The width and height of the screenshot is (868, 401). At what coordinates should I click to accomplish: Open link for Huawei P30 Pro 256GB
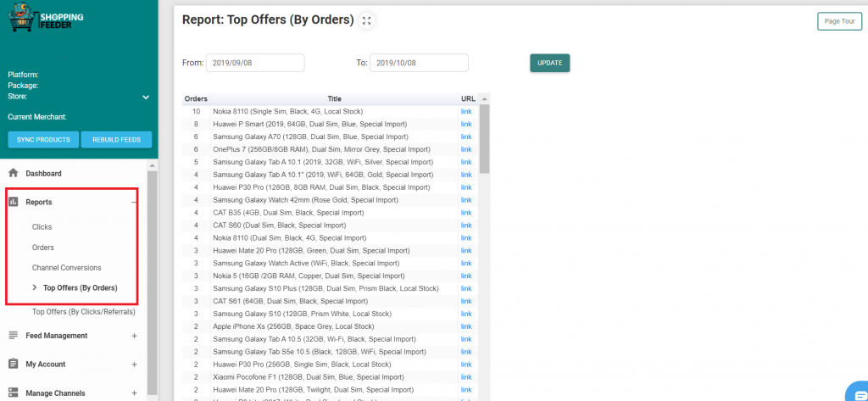coord(466,365)
